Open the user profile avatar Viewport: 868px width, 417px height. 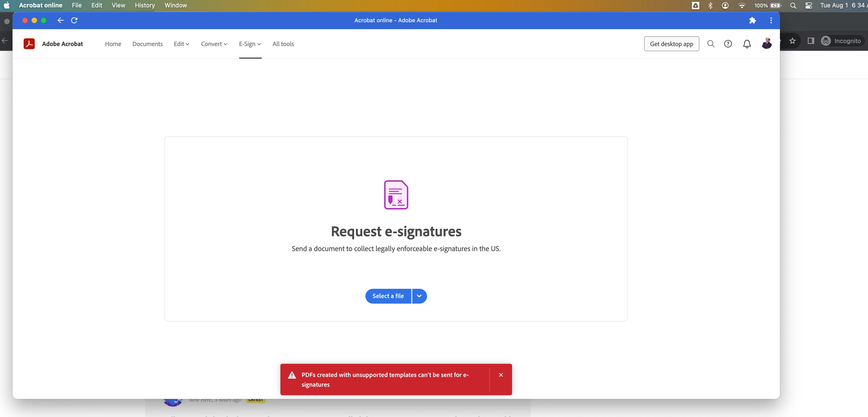[766, 44]
